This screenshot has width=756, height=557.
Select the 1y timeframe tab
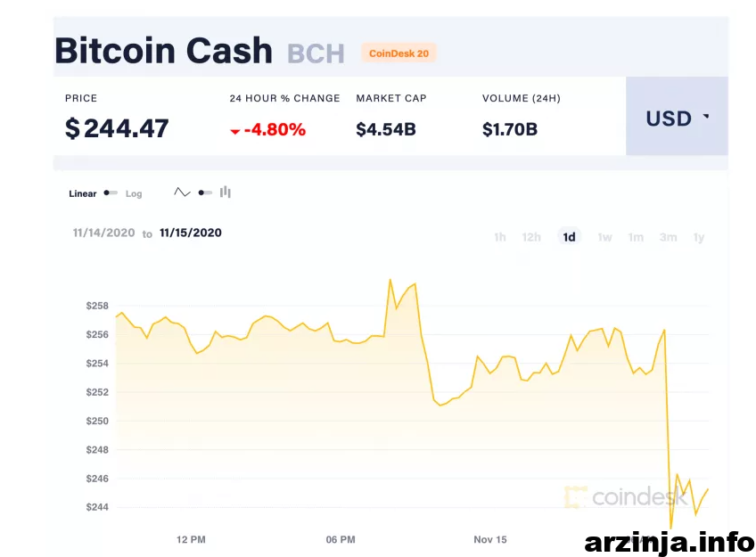point(699,237)
